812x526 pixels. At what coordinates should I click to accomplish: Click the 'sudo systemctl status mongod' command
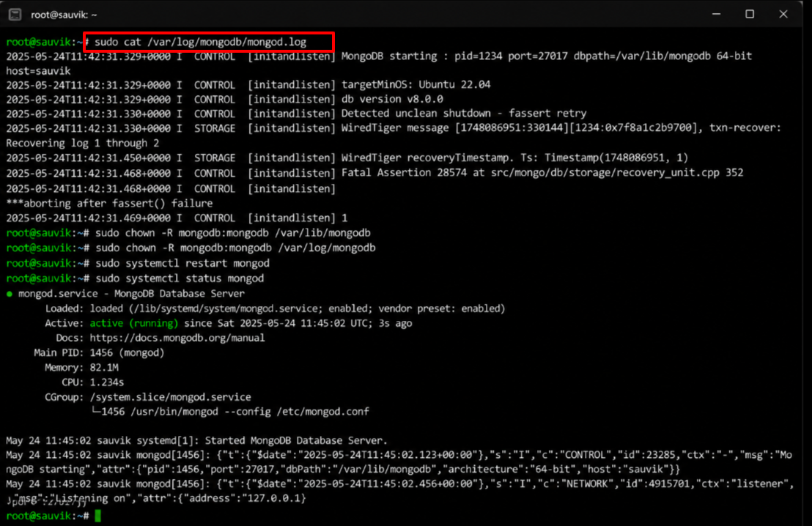[x=180, y=278]
